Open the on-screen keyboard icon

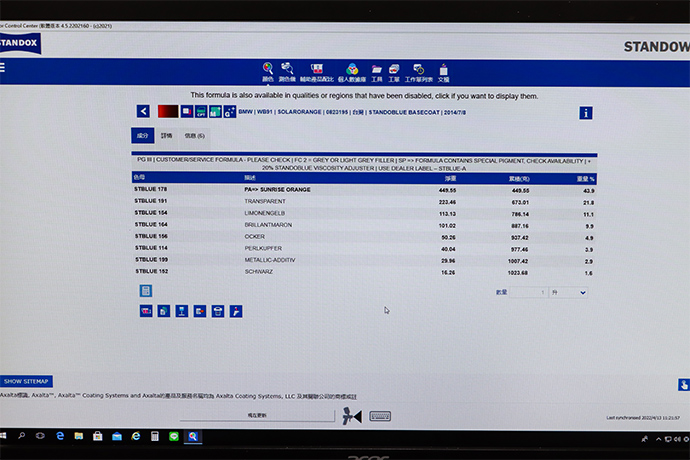(x=380, y=416)
